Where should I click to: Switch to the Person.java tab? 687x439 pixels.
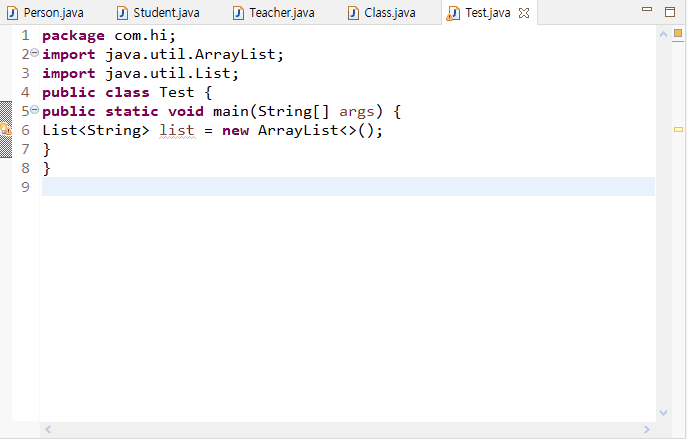[46, 13]
